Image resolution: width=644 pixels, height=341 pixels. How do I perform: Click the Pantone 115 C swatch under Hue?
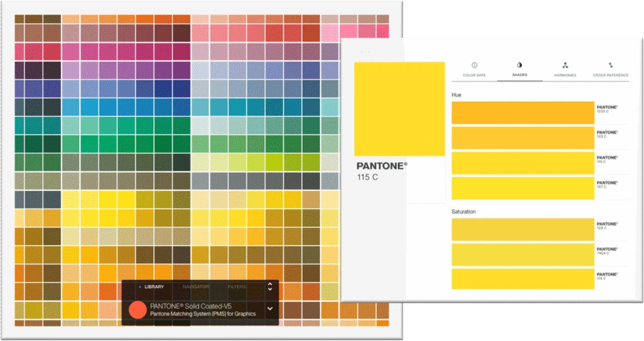tap(523, 163)
